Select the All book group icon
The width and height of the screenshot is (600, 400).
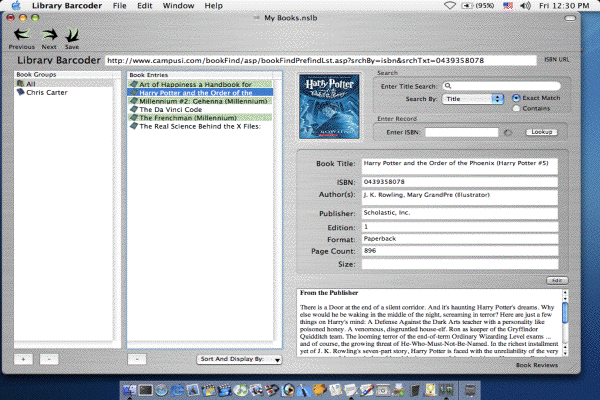pos(20,83)
